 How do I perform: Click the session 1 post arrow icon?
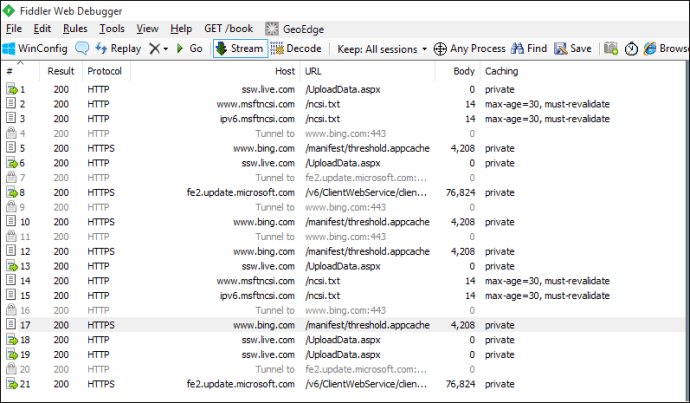click(x=11, y=89)
